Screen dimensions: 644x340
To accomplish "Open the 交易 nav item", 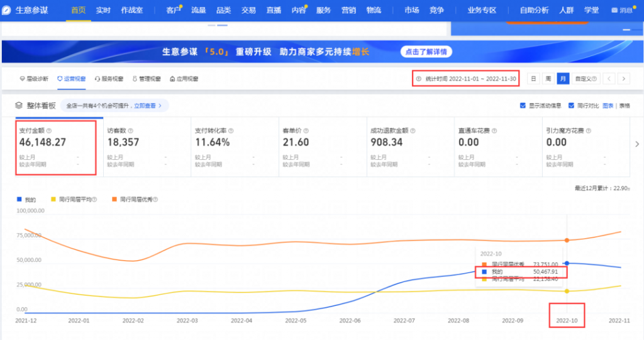I will pos(248,10).
